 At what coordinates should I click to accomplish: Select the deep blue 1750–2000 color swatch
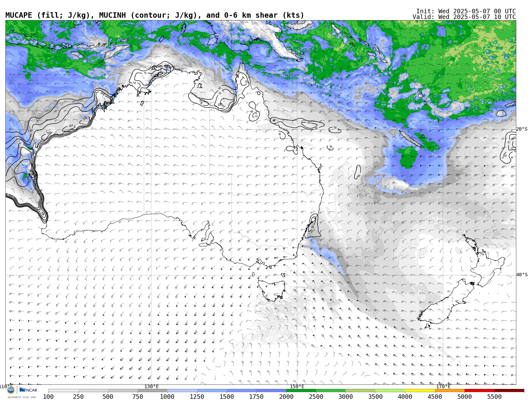[x=271, y=391]
